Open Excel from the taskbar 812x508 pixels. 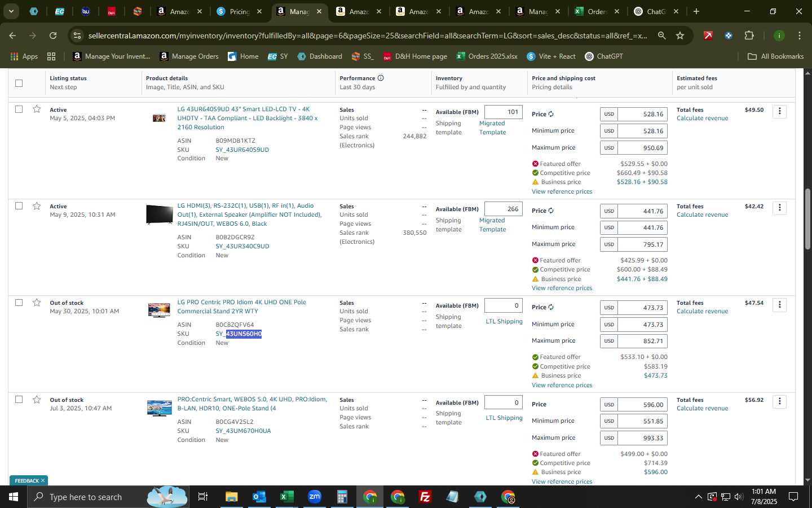[286, 497]
